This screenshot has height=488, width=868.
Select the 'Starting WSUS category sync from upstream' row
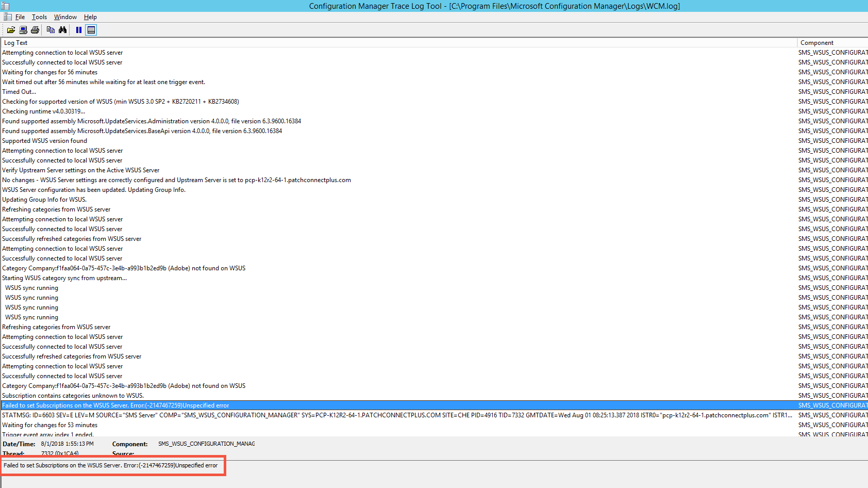click(64, 278)
